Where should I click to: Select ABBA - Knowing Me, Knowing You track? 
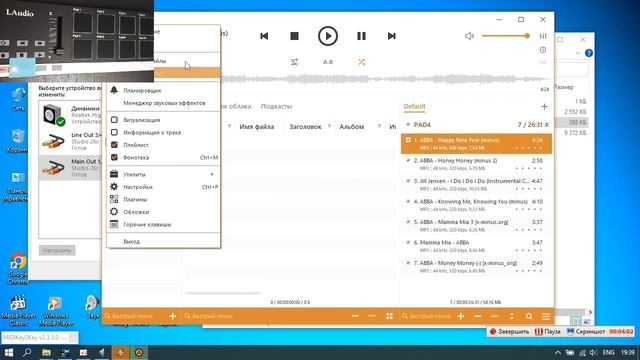(x=476, y=205)
